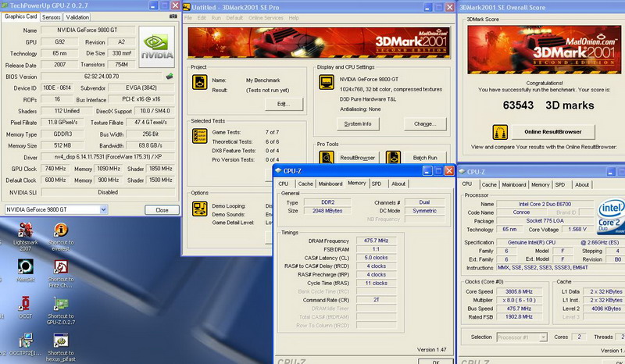Screen dimensions: 625x364
Task: Click the MadOnion banner in Overall Score window
Action: pos(544,49)
